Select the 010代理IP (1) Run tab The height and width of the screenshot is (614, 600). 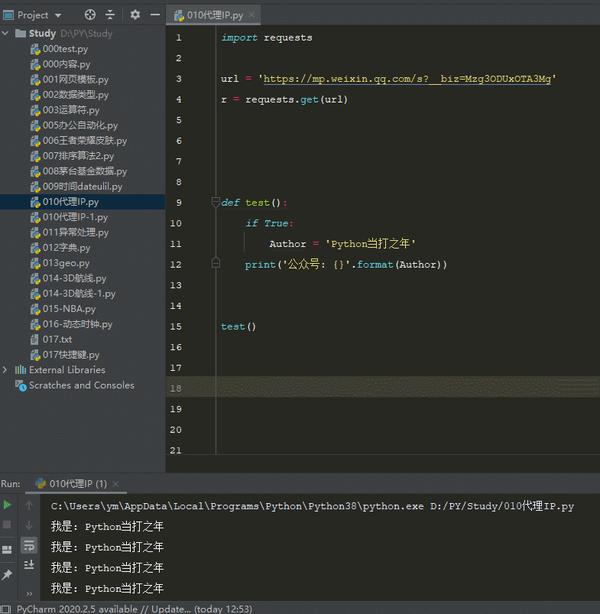coord(77,483)
